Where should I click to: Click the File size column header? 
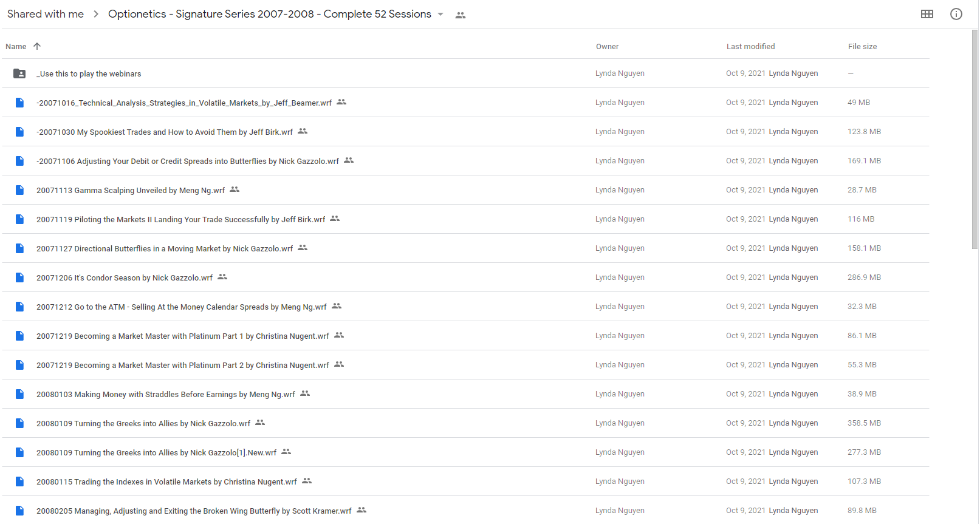[862, 47]
